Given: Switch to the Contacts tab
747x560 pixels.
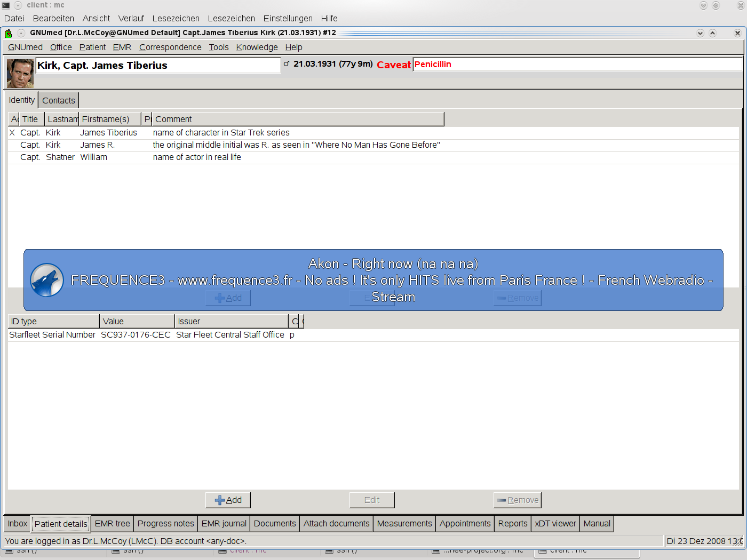Looking at the screenshot, I should pyautogui.click(x=59, y=100).
